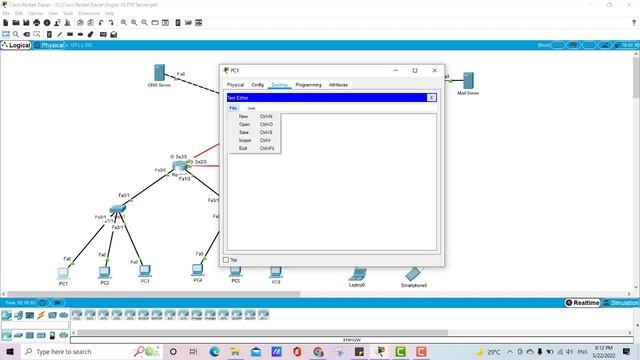Open Microsoft Edge from the taskbar
640x360 pixels.
(x=215, y=351)
